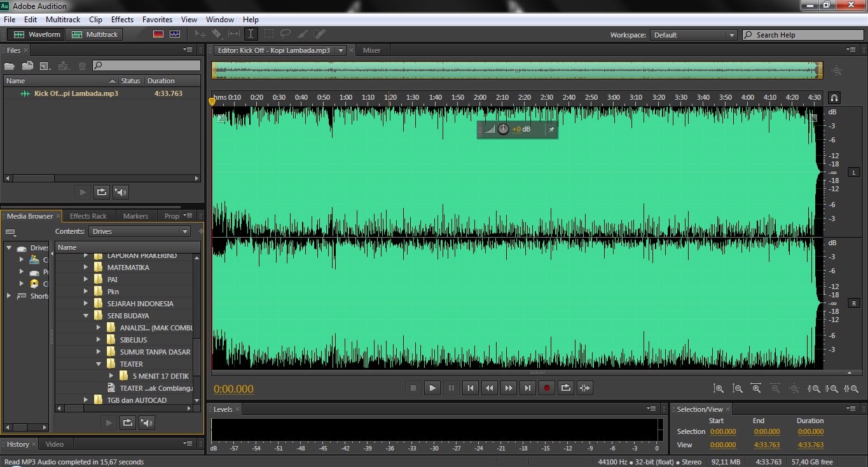Open file icon in Files panel
This screenshot has width=868, height=467.
tap(10, 65)
